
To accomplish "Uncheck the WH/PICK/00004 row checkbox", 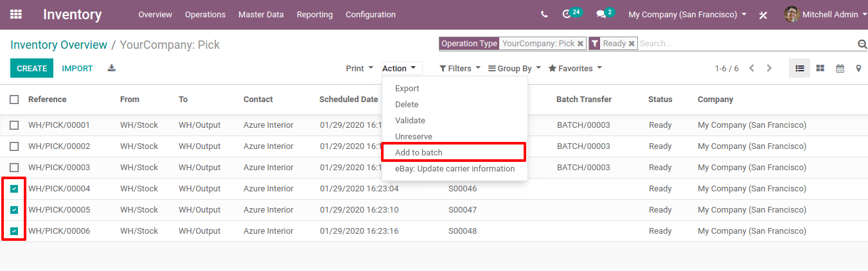I will [x=14, y=189].
